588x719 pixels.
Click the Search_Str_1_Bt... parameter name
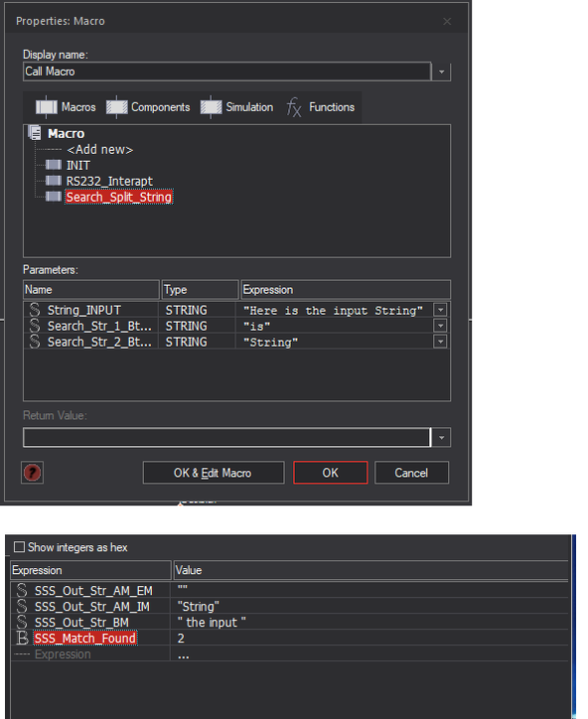[x=100, y=326]
